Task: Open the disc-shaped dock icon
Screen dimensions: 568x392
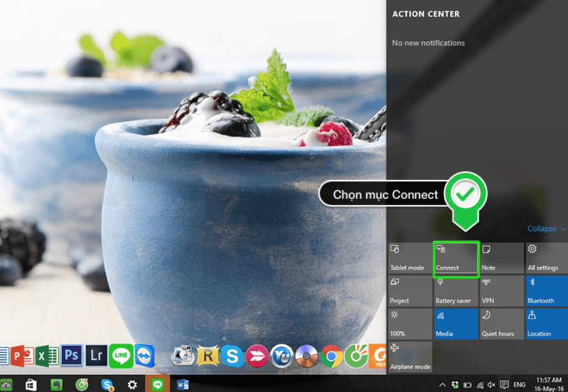Action: tap(306, 356)
